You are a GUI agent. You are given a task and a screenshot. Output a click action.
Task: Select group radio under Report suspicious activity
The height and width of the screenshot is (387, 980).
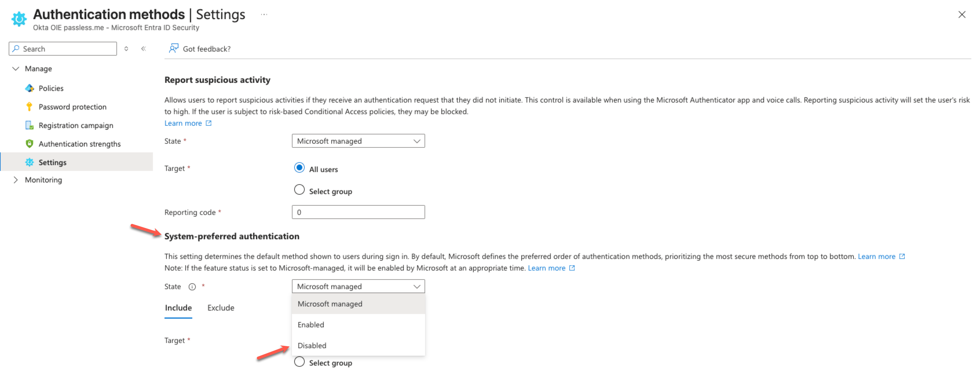point(299,190)
